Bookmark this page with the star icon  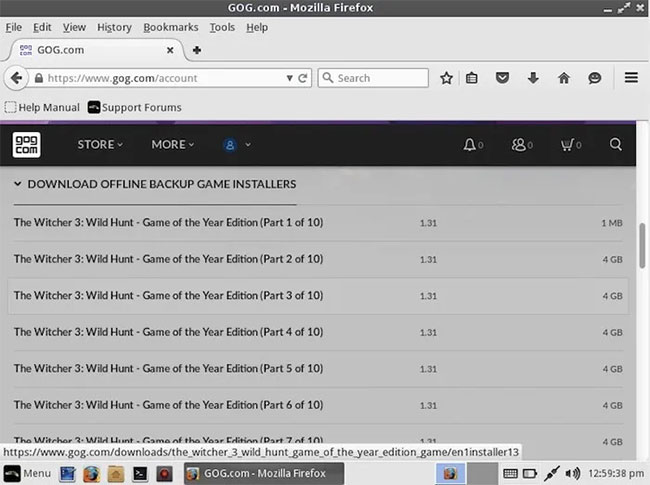(446, 78)
